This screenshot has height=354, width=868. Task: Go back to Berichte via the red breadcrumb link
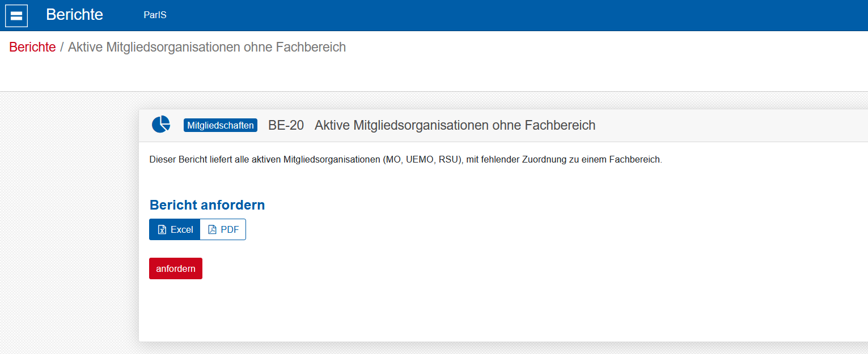(x=32, y=47)
